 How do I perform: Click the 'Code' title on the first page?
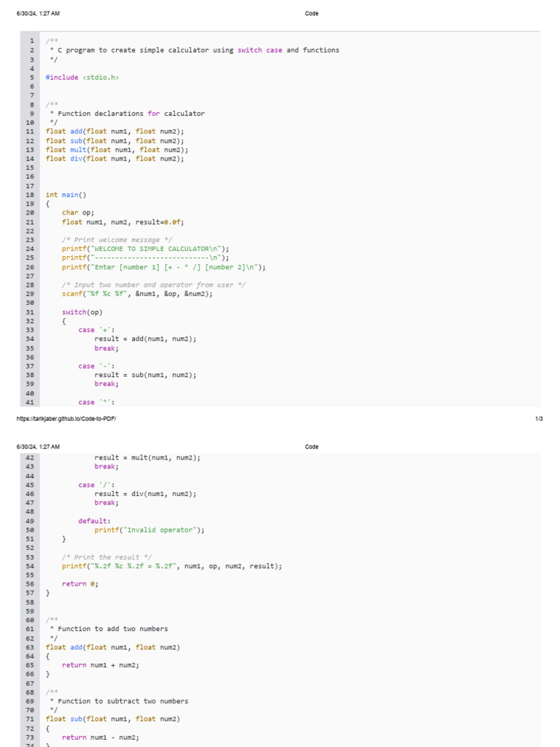[x=311, y=13]
